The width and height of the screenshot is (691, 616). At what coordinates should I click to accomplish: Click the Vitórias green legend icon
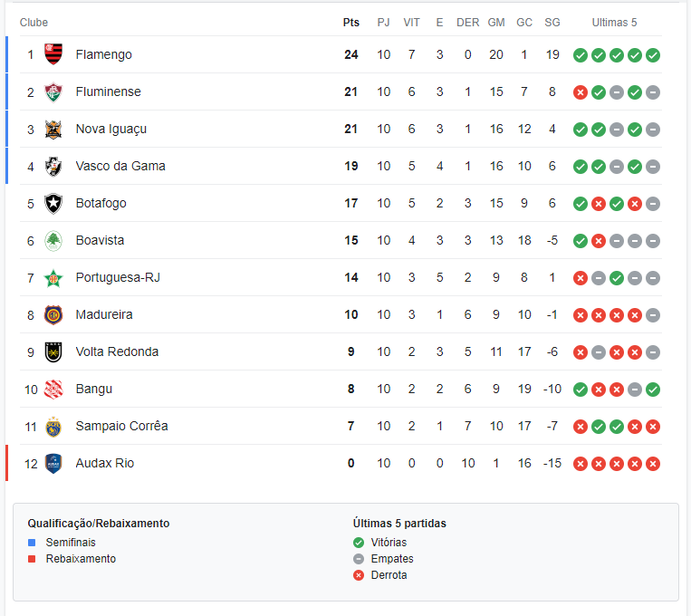[359, 543]
